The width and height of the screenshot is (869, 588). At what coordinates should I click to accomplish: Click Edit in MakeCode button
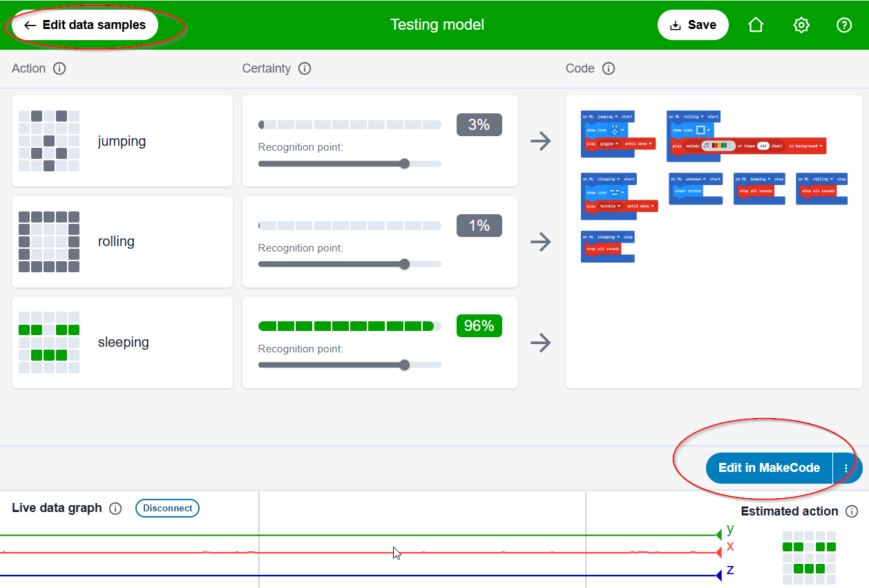point(769,468)
